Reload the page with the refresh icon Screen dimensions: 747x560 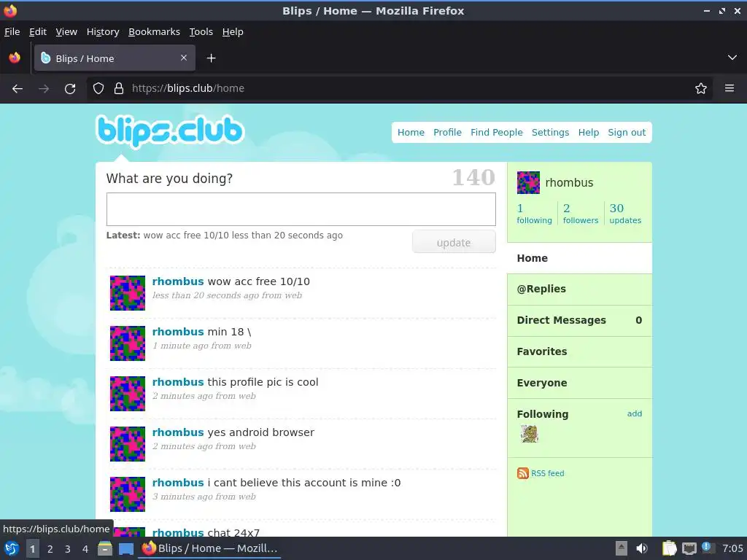[70, 88]
